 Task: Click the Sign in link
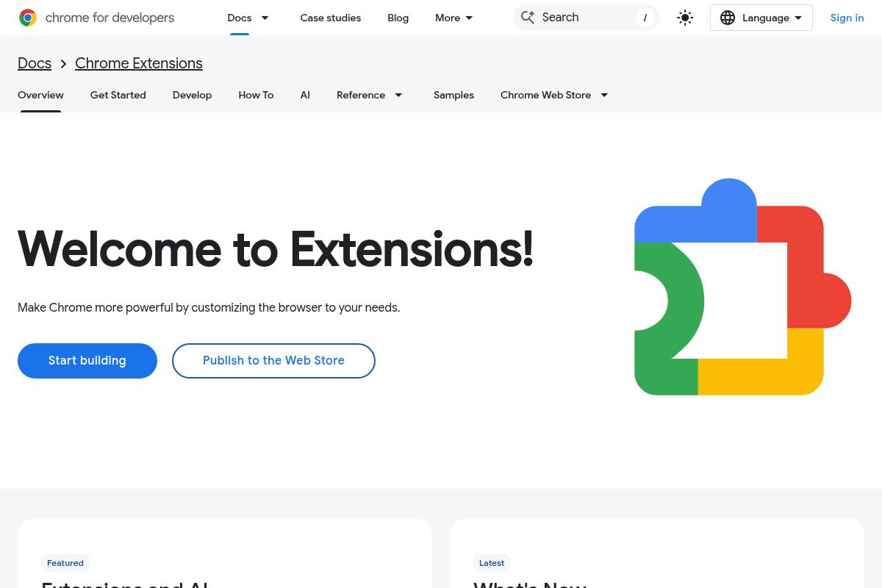click(847, 18)
